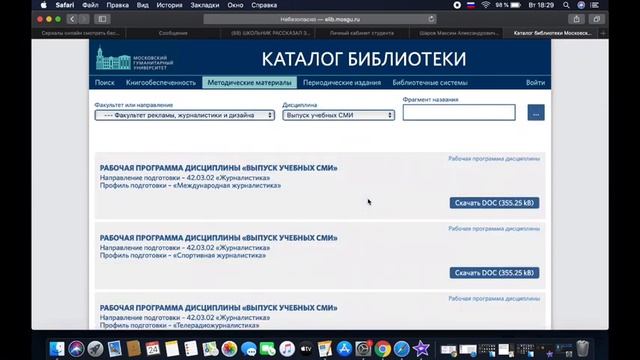Open Music (iTunes) from the Dock

pyautogui.click(x=287, y=349)
